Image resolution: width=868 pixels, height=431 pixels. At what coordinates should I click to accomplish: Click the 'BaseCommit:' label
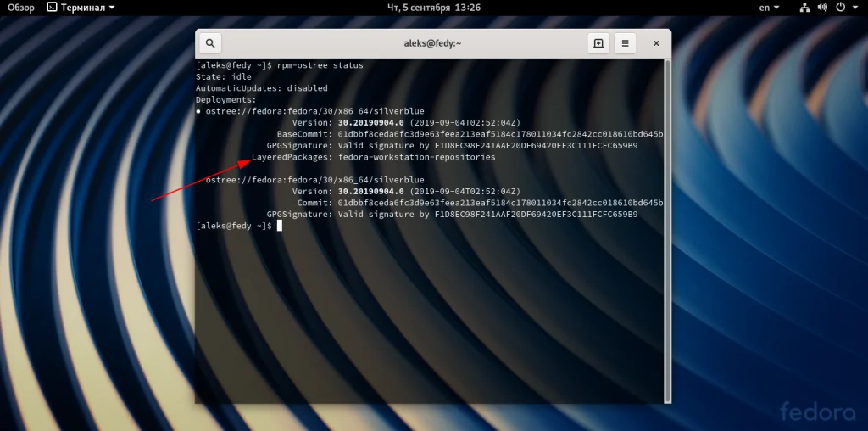coord(304,134)
